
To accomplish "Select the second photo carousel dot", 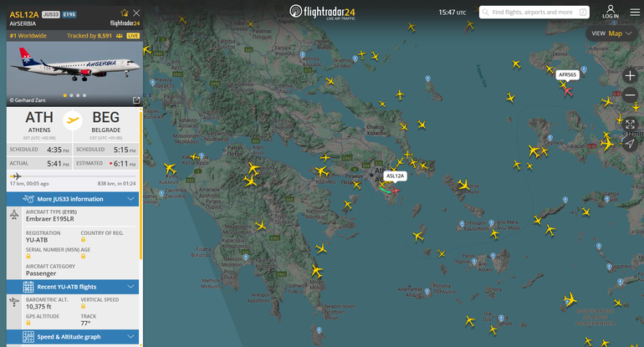I will 71,95.
